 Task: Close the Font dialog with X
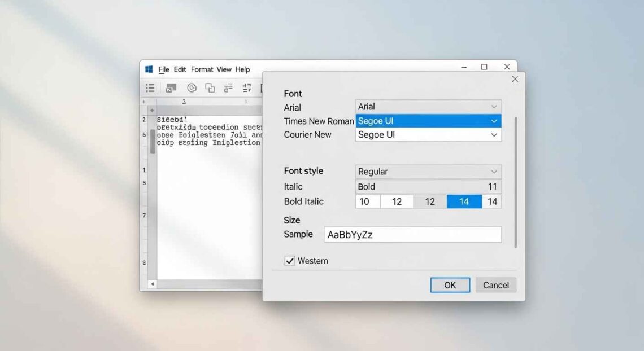515,79
